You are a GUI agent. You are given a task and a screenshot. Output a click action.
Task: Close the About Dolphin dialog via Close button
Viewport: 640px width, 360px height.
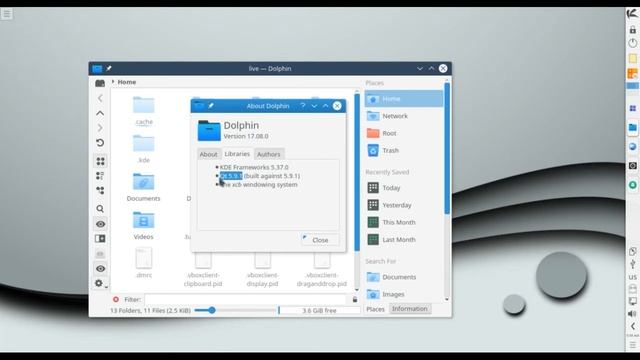[320, 240]
